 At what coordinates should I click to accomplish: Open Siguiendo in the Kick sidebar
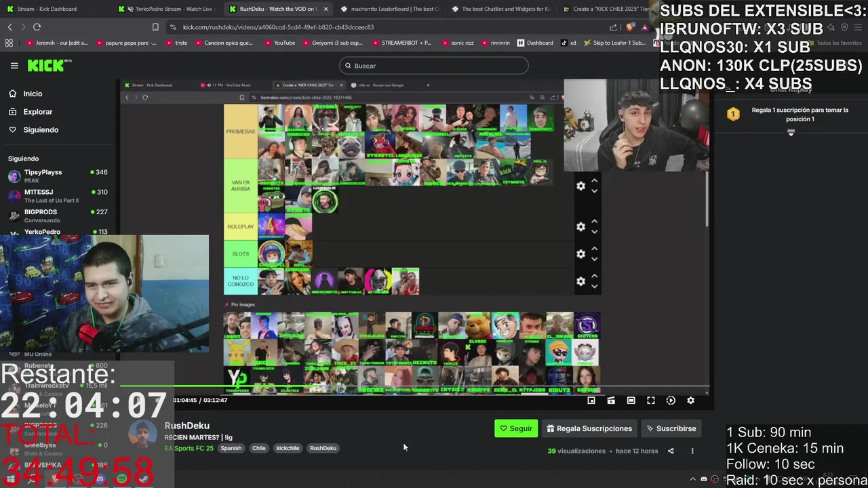pos(41,129)
